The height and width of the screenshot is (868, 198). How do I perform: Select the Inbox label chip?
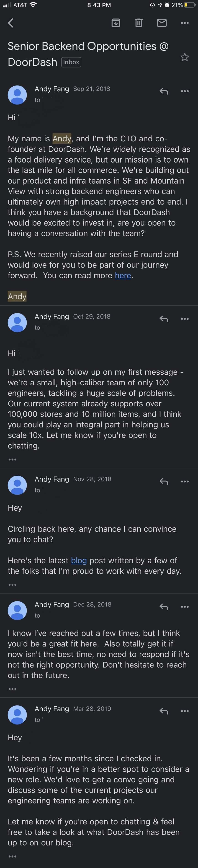[71, 62]
